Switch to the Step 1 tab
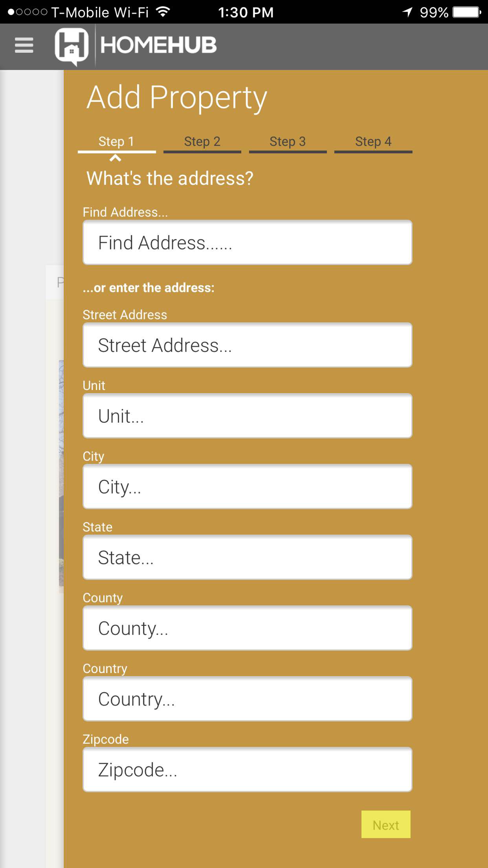Image resolution: width=488 pixels, height=868 pixels. pos(117,142)
